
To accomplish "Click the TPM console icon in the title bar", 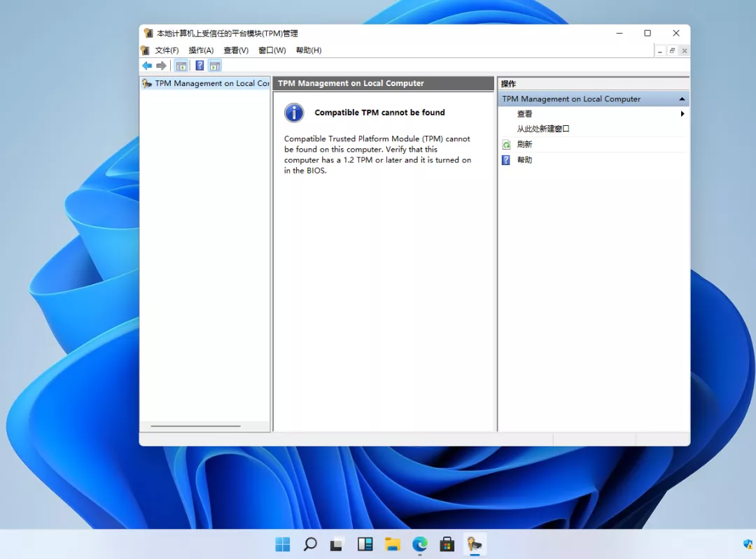I will [x=148, y=33].
